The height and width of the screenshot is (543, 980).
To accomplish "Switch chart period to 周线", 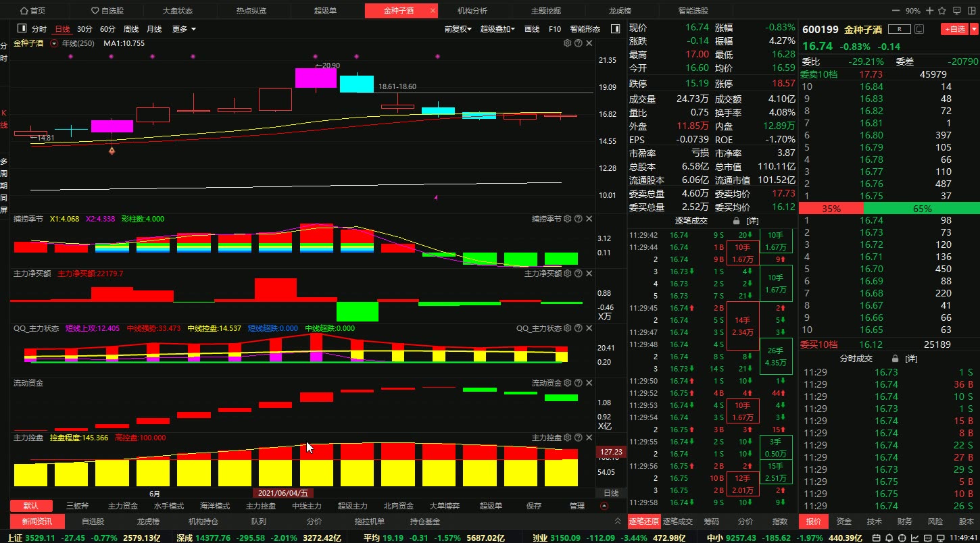I will [131, 29].
